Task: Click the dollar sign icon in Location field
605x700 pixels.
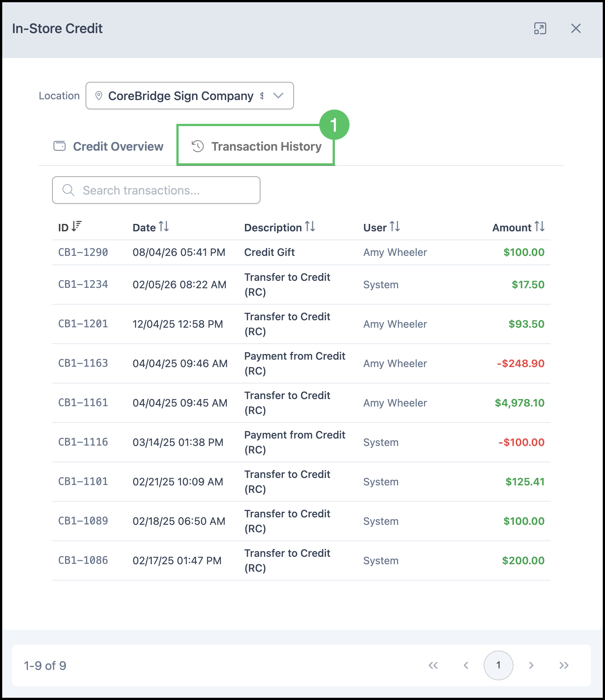Action: click(x=262, y=96)
